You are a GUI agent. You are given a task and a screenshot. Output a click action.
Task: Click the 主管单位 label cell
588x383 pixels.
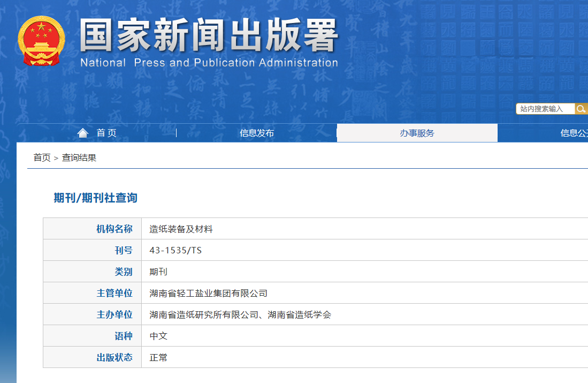click(92, 293)
